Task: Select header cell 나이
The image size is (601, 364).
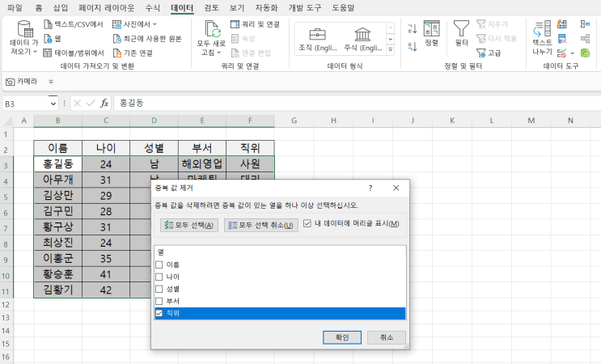Action: (106, 148)
